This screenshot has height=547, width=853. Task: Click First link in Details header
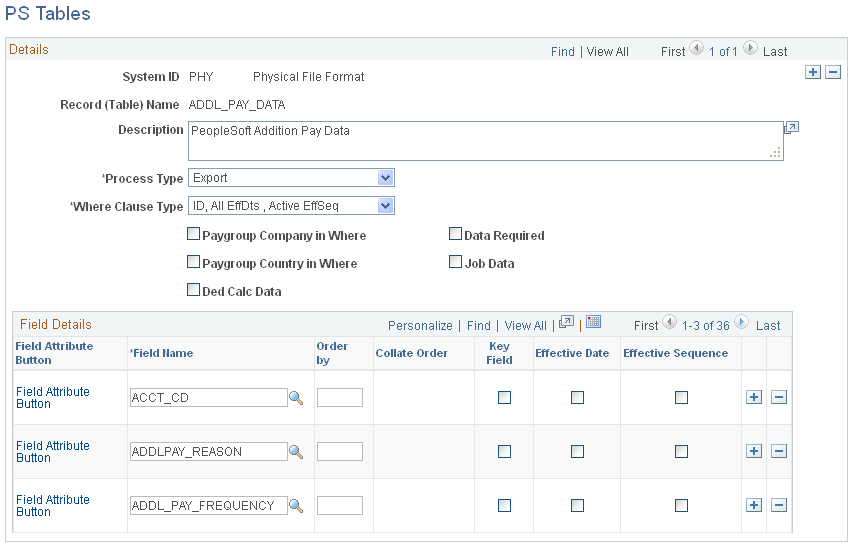pyautogui.click(x=673, y=52)
